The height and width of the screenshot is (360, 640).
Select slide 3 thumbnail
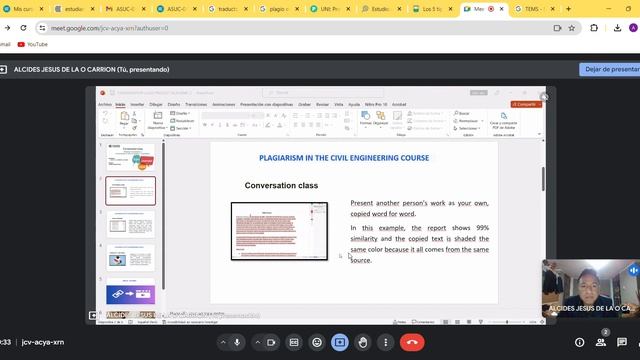(131, 224)
